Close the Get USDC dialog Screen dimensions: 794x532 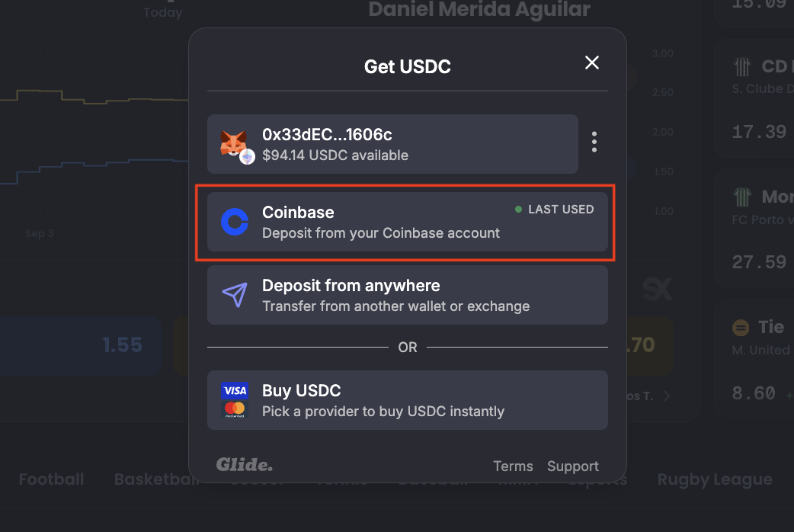point(591,62)
